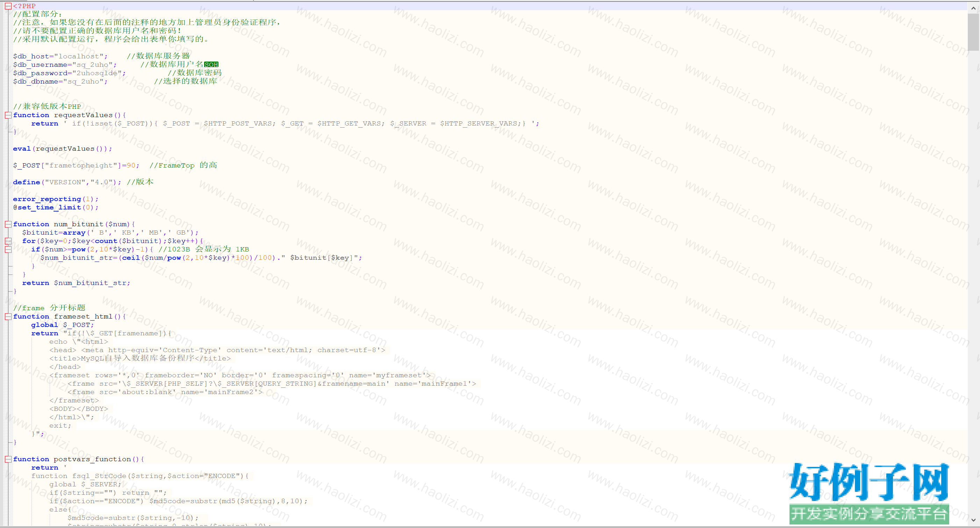Click the //frame 分开标题 comment
The width and height of the screenshot is (980, 528).
click(x=49, y=308)
